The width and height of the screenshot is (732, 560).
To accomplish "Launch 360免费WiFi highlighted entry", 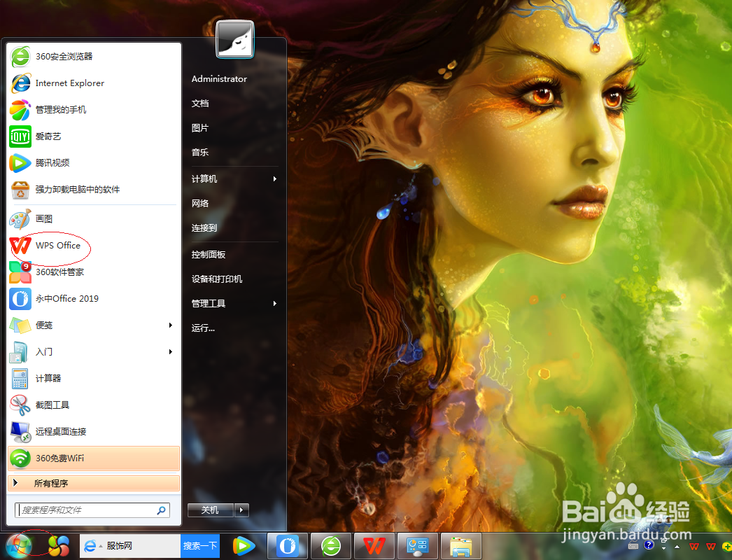I will tap(94, 458).
